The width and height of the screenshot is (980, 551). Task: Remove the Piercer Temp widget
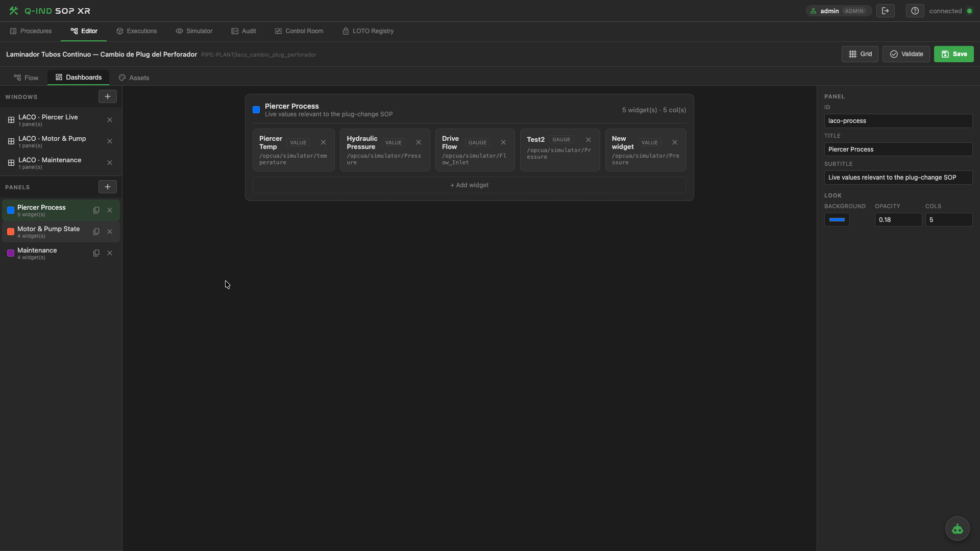(x=323, y=142)
